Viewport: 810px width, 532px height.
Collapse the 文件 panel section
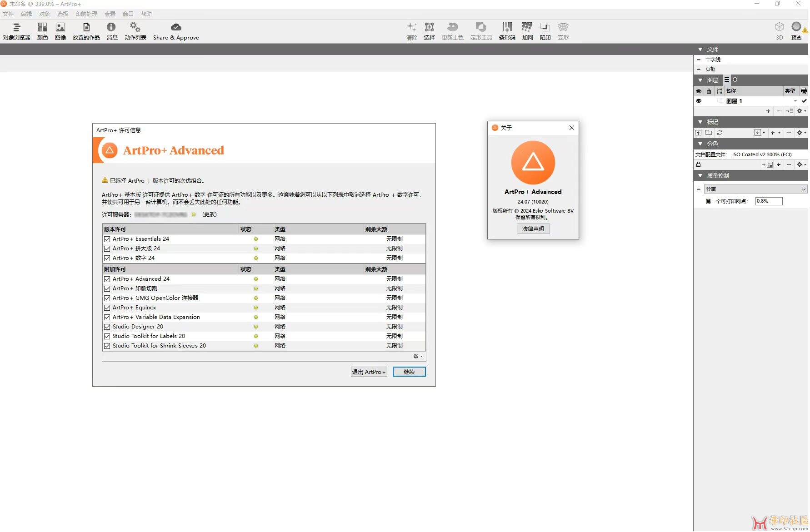[x=700, y=49]
